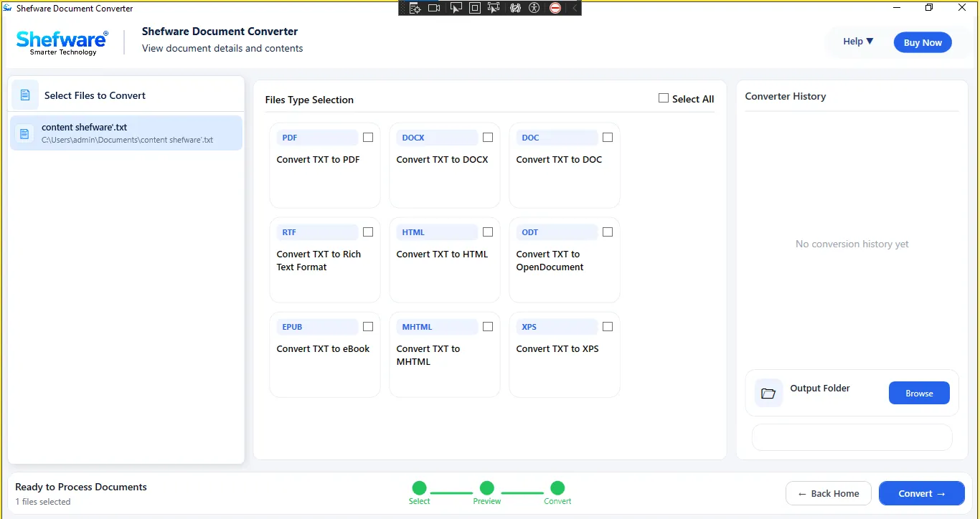Click 'Convert TXT to OpenDocument' text
Screen dimensions: 980x519
[x=550, y=261]
